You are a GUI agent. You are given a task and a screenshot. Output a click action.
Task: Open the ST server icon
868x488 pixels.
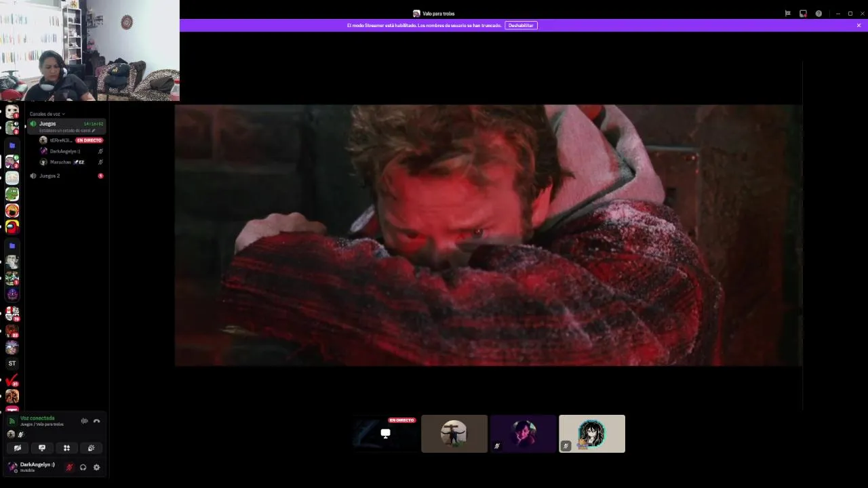click(x=12, y=363)
